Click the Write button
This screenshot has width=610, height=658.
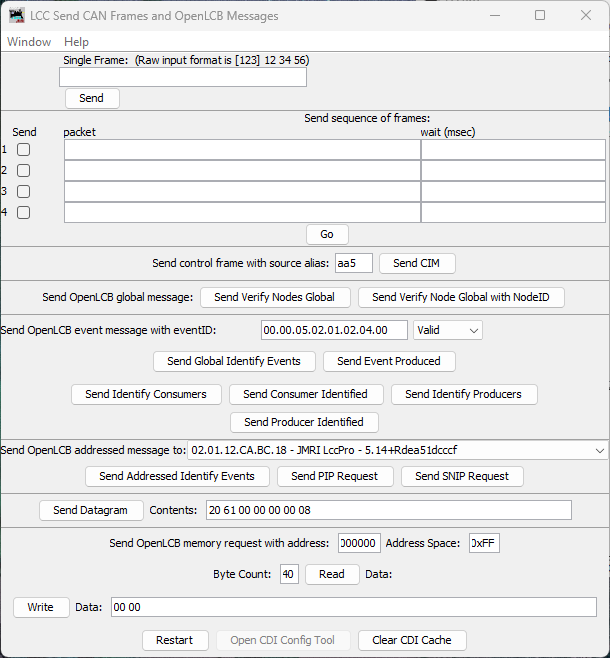click(x=41, y=607)
